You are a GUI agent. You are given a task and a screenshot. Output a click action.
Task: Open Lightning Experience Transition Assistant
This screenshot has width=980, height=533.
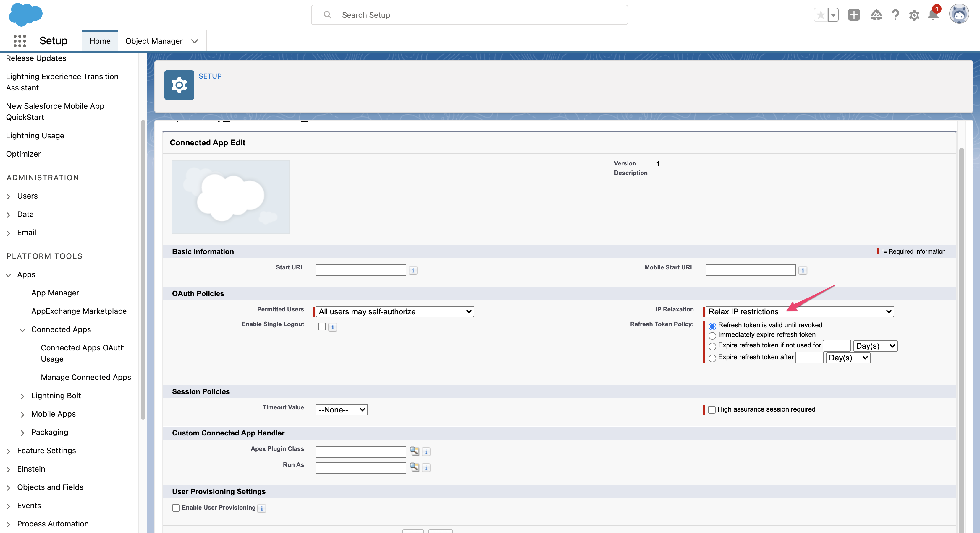[62, 82]
